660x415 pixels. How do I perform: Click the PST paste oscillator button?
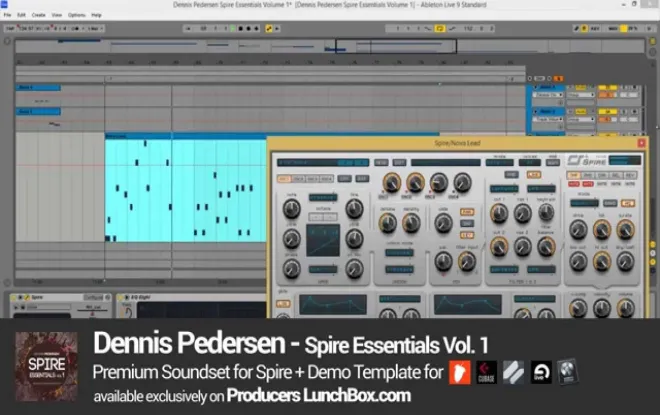click(x=362, y=179)
